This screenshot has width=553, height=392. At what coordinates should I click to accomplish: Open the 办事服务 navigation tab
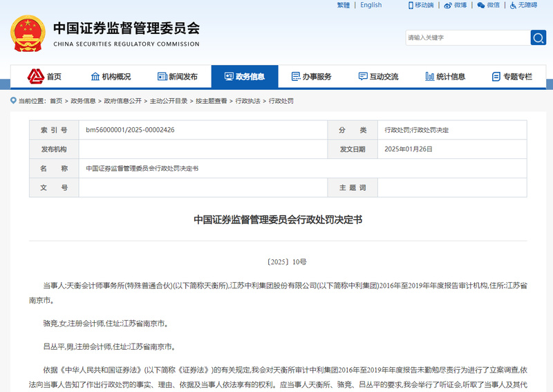coord(312,76)
